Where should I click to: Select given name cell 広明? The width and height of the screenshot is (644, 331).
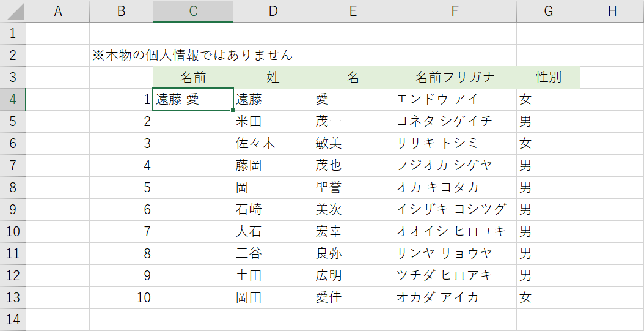point(353,276)
